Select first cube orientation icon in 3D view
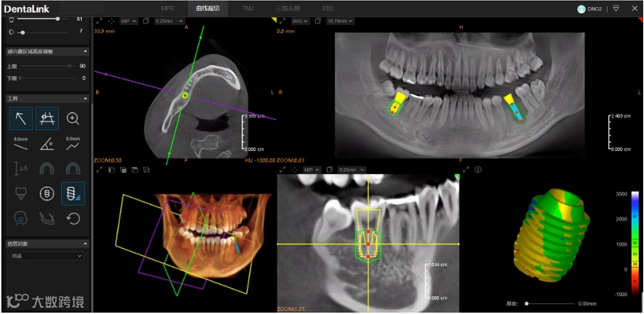This screenshot has width=644, height=314. (x=111, y=169)
